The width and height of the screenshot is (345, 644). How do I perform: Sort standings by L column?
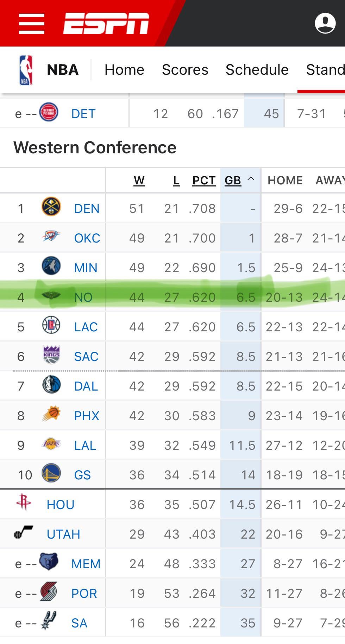[x=176, y=180]
